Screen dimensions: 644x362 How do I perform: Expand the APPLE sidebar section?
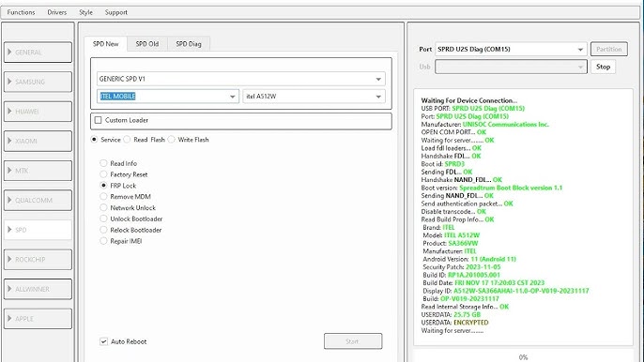coord(38,319)
